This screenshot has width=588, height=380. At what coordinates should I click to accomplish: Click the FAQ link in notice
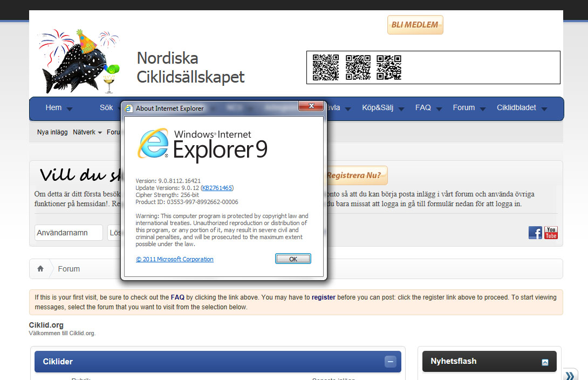tap(178, 297)
